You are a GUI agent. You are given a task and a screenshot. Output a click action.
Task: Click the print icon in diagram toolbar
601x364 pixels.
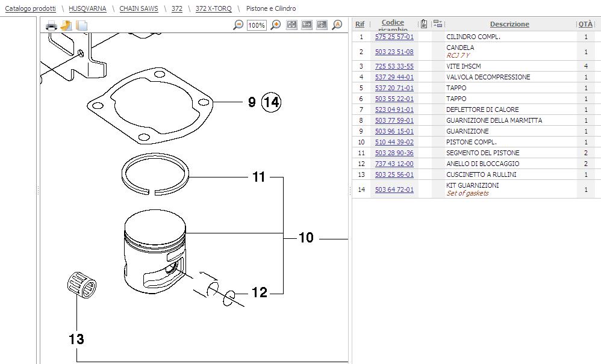coord(51,25)
